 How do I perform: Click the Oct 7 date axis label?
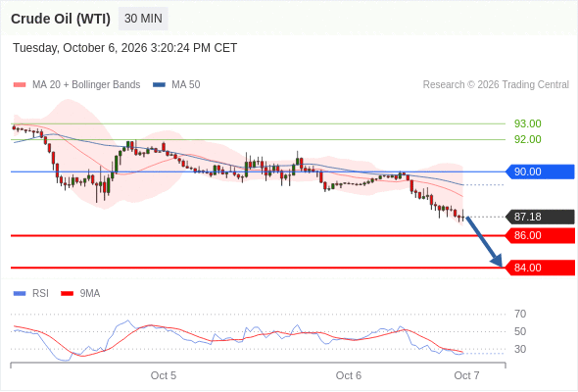(466, 375)
